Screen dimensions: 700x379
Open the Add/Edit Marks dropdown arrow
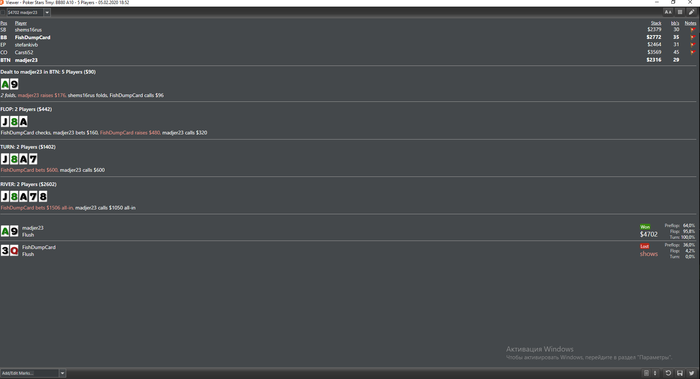click(x=62, y=373)
